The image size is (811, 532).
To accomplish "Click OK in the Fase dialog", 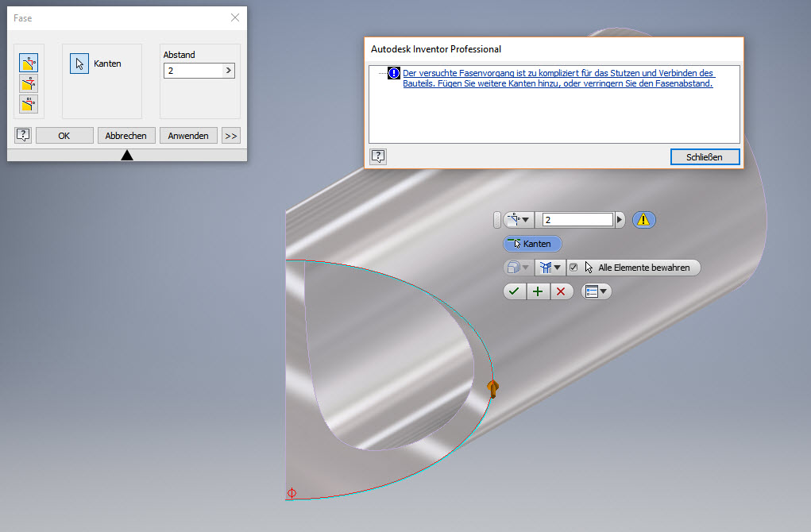I will click(64, 136).
